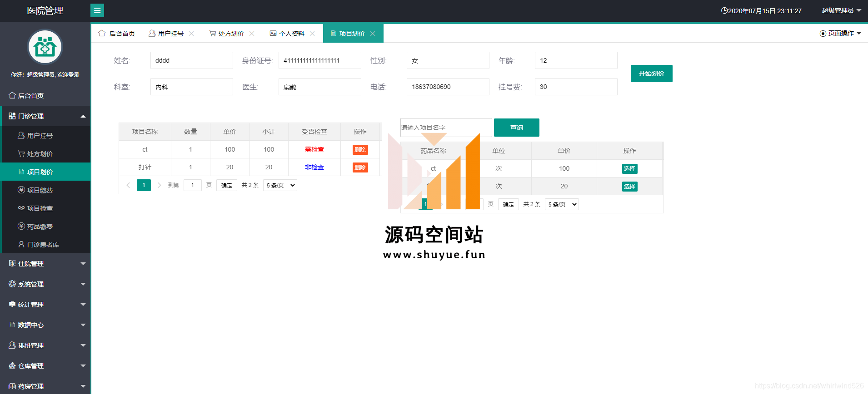Open 项目划价 in sidebar menu

(x=45, y=172)
